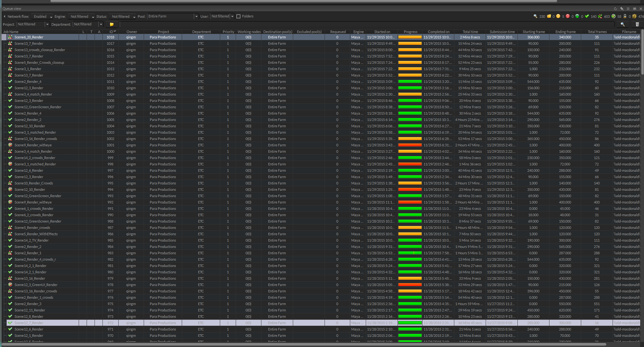Screen dimensions: 644x347
Task: Click the text filter input field
Action: (x=367, y=24)
